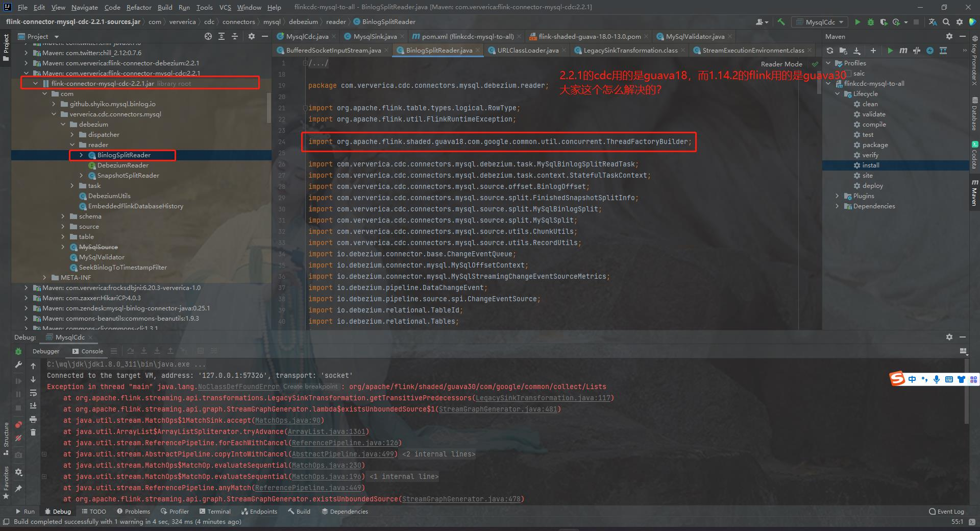Image resolution: width=980 pixels, height=531 pixels.
Task: Expand all icon in Project panel
Action: [x=222, y=36]
